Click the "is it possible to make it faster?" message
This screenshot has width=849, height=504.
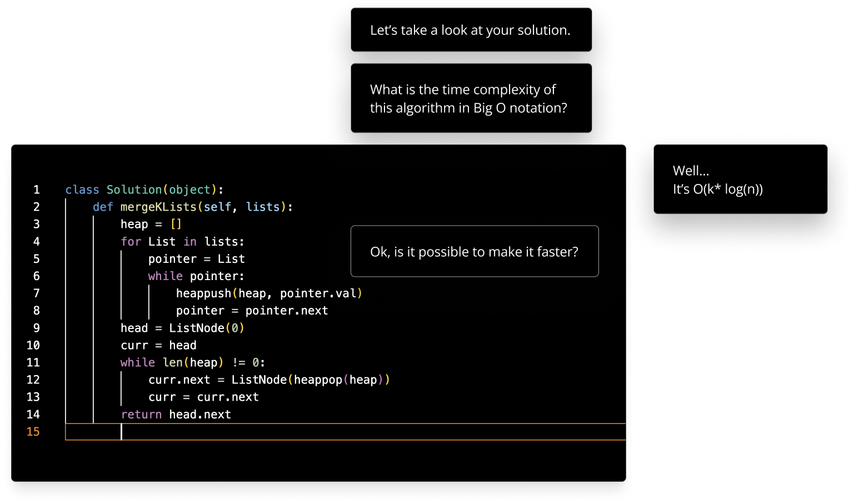[474, 252]
